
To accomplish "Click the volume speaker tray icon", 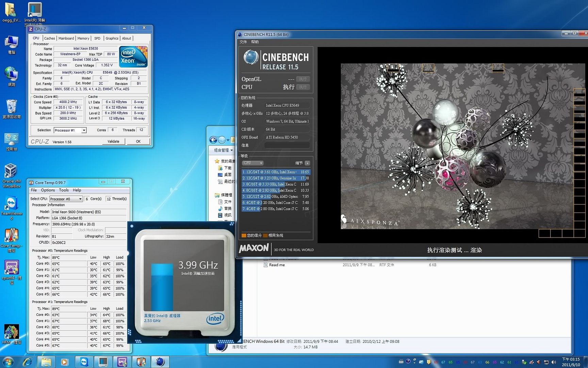I will pos(554,362).
